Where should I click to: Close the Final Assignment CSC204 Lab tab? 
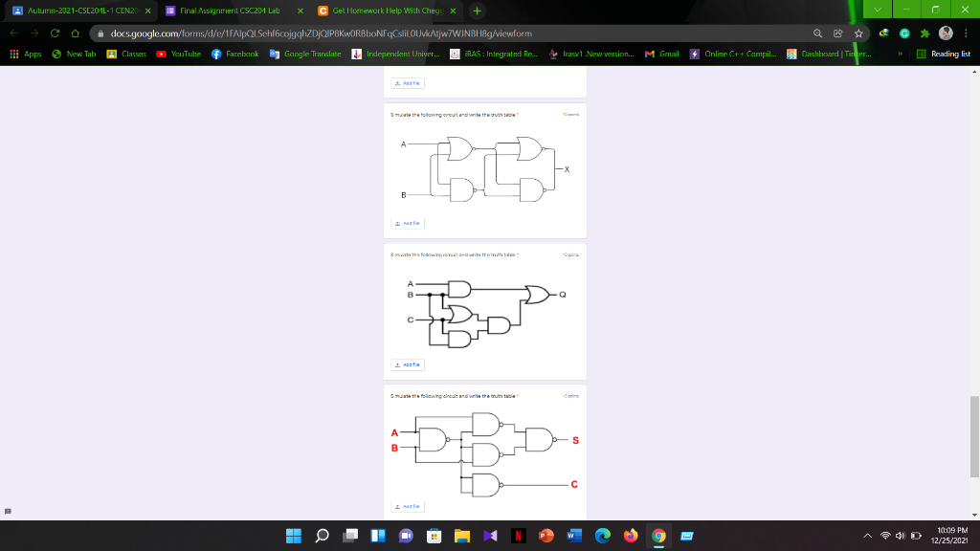(301, 11)
